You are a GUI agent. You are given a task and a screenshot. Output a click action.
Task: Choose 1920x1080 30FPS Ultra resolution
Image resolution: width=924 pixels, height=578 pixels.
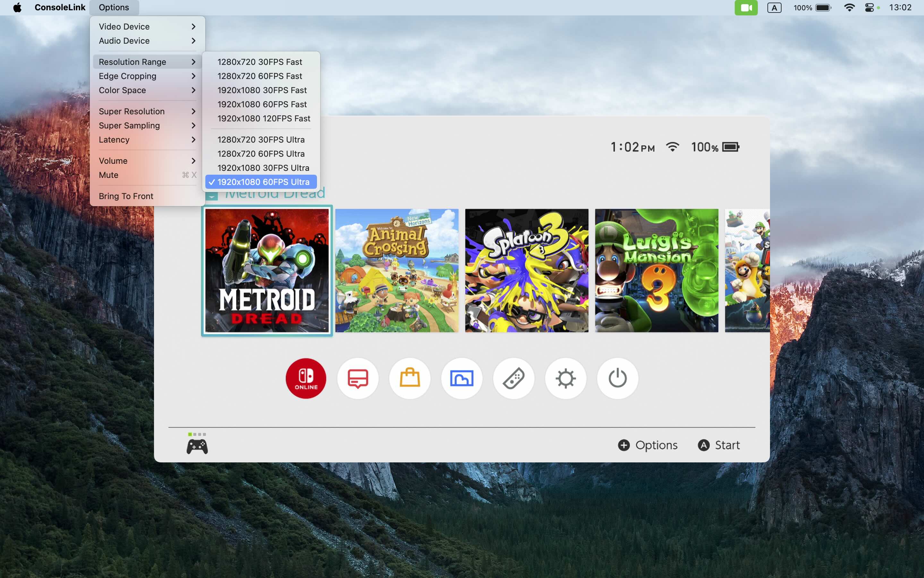point(261,168)
